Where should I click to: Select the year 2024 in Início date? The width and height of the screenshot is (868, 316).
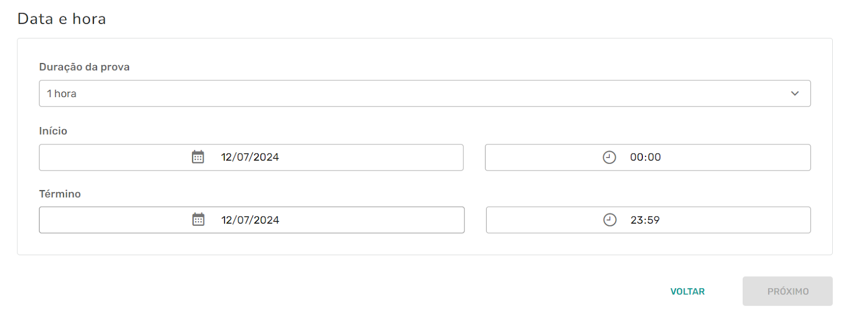pyautogui.click(x=266, y=157)
